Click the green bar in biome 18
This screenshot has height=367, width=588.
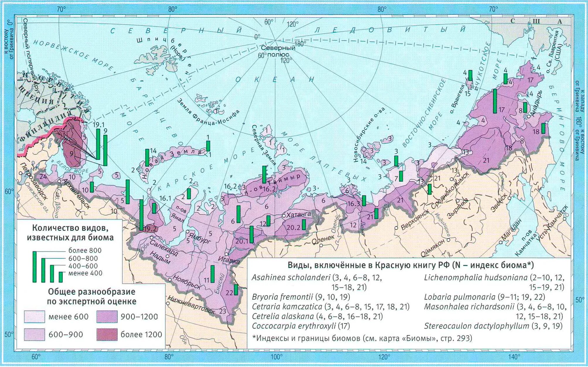tap(543, 128)
